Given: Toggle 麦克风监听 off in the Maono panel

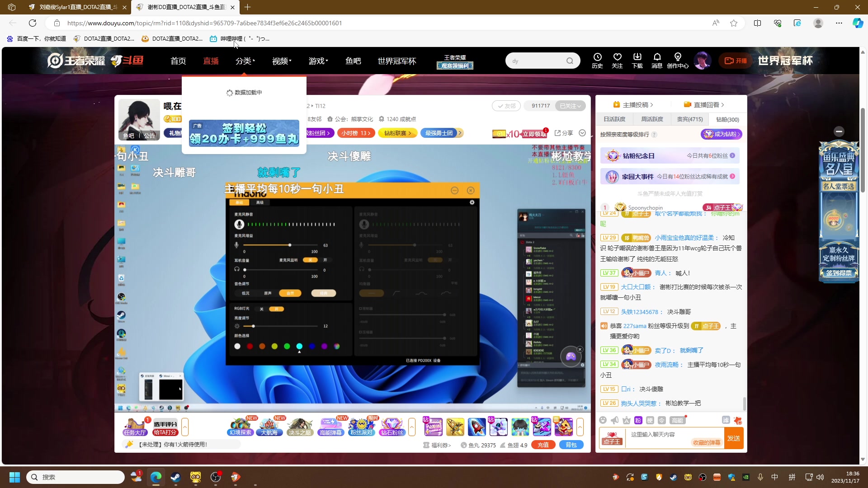Looking at the screenshot, I should [x=311, y=260].
